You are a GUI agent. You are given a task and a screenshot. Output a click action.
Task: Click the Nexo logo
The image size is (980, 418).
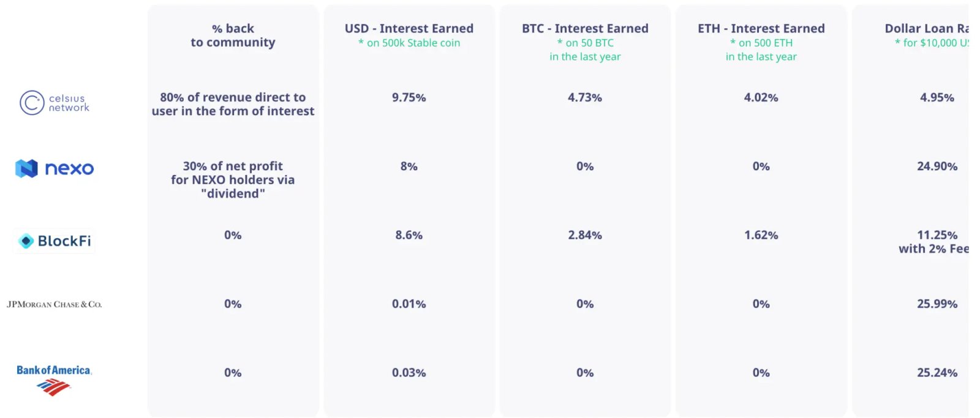pos(55,168)
